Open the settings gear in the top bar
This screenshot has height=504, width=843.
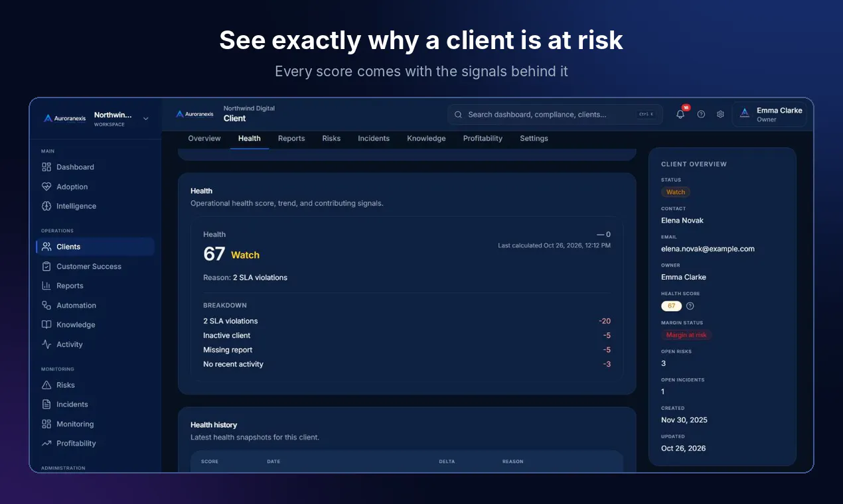[x=720, y=114]
